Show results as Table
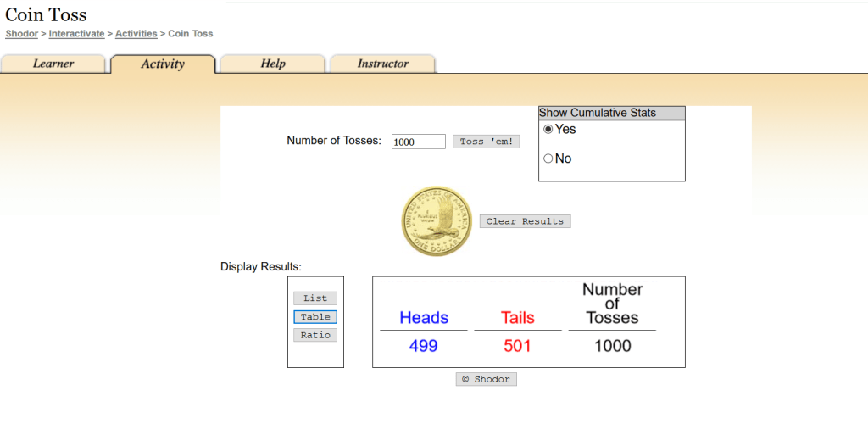 315,317
